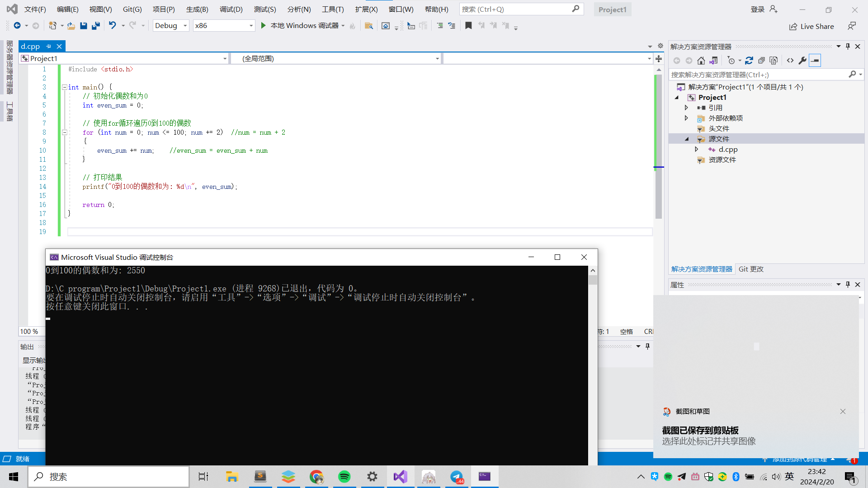Click the editor vertical scrollbar thumb
This screenshot has height=488, width=868.
click(659, 147)
